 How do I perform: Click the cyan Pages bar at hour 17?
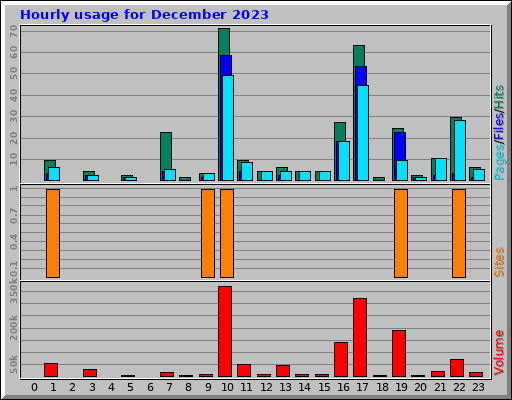coord(363,133)
